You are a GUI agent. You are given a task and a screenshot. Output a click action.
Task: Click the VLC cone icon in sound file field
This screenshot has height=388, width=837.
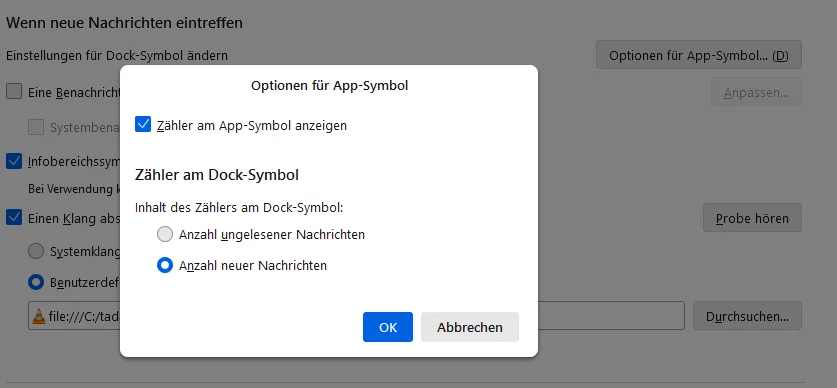click(x=39, y=316)
